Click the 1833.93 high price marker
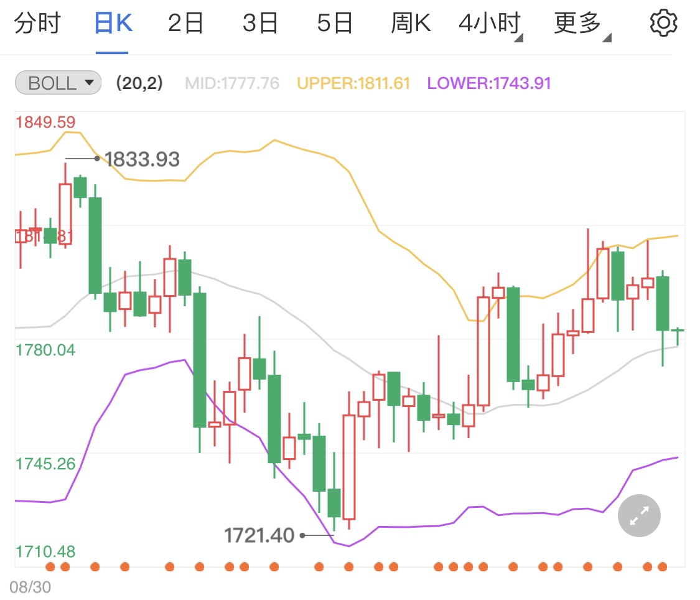Image resolution: width=700 pixels, height=600 pixels. tap(142, 159)
